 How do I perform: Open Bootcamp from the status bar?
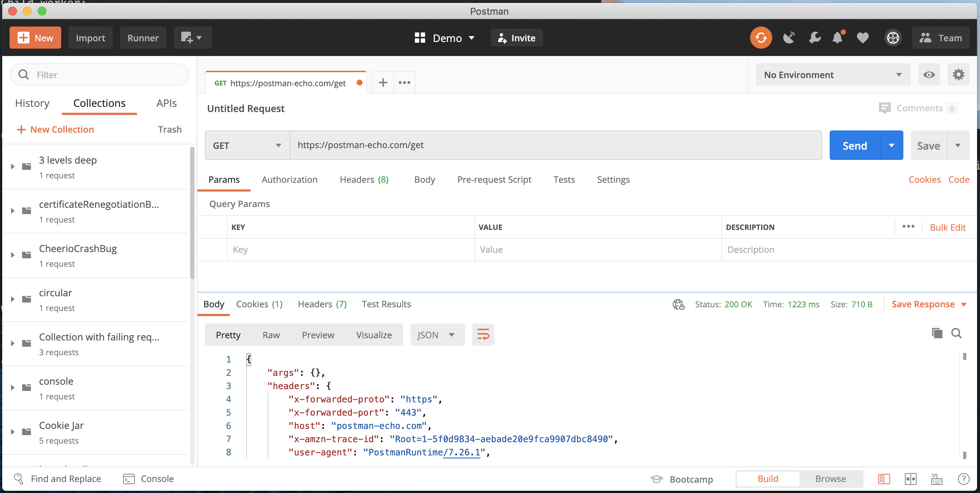click(691, 479)
